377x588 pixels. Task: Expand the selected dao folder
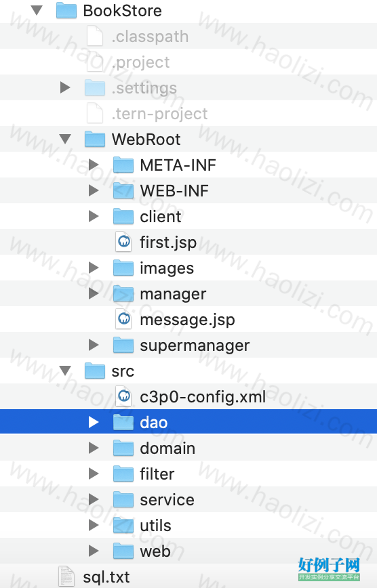pyautogui.click(x=94, y=422)
